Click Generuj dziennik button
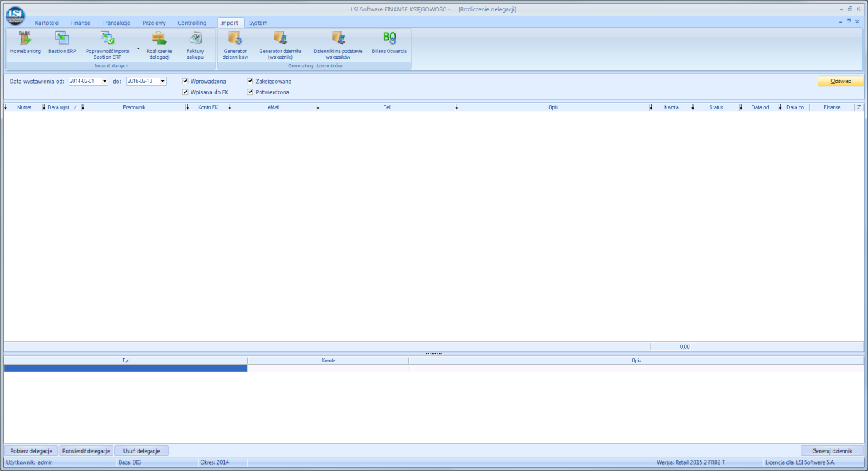This screenshot has width=868, height=471. click(832, 450)
